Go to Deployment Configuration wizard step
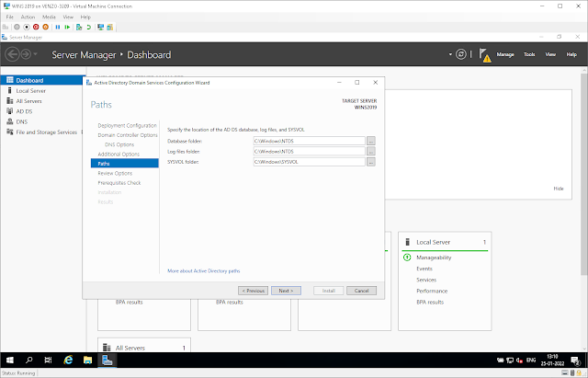 point(127,125)
